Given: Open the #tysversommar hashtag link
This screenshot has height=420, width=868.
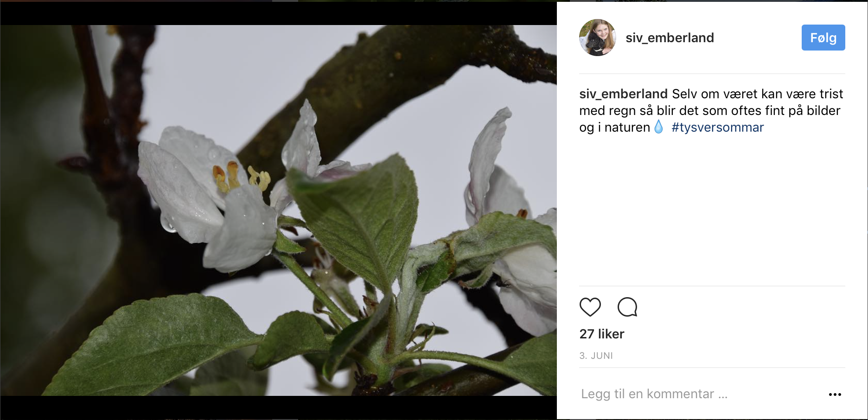Looking at the screenshot, I should [x=717, y=127].
